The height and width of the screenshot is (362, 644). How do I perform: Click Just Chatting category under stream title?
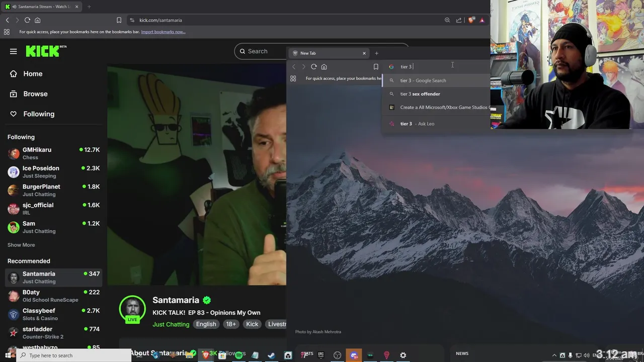171,324
